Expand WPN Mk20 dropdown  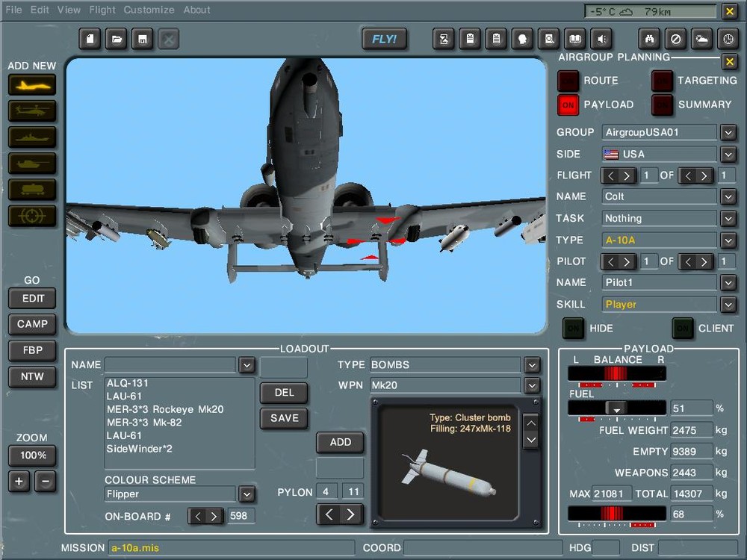[532, 385]
